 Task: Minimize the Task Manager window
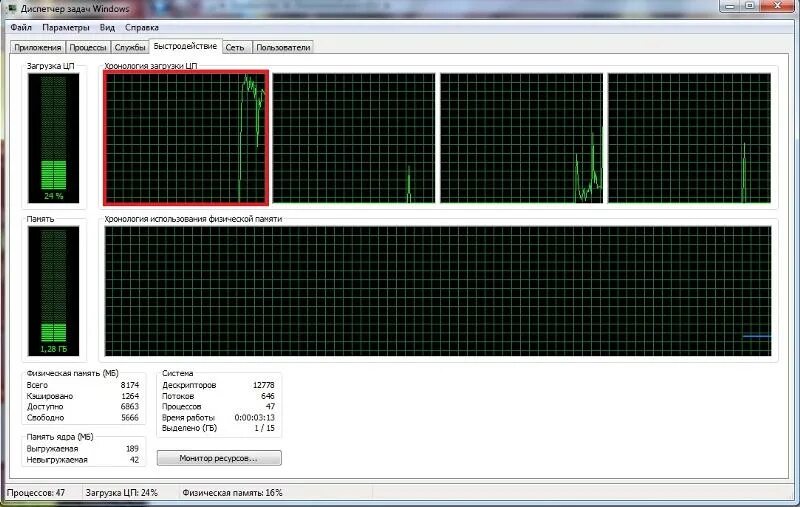730,6
